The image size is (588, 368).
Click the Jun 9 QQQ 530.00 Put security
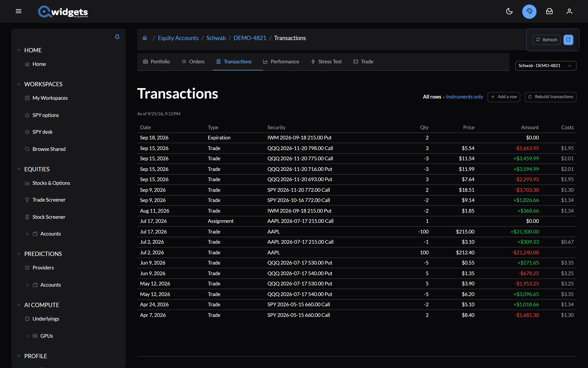pyautogui.click(x=300, y=263)
